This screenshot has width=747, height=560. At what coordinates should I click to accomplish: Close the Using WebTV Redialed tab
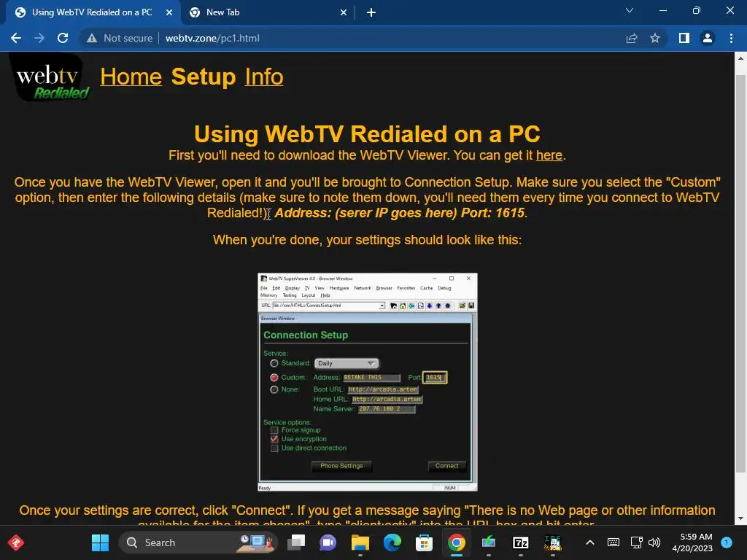169,13
